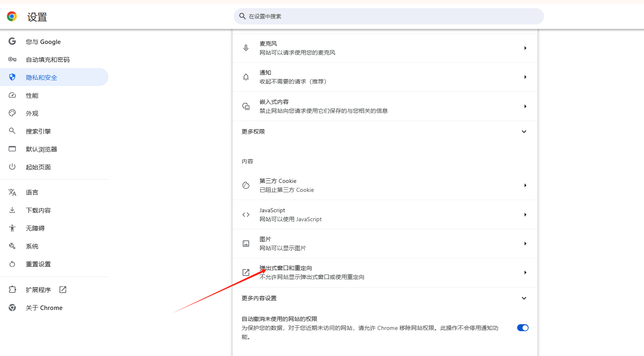Click the accessibility icon for 无障碍
The image size is (644, 356).
(x=12, y=228)
